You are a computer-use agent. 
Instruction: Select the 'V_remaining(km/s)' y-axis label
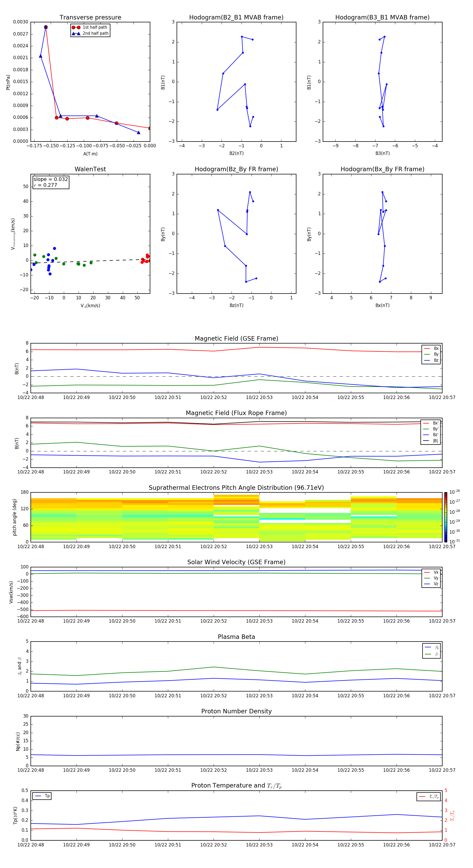(13, 234)
